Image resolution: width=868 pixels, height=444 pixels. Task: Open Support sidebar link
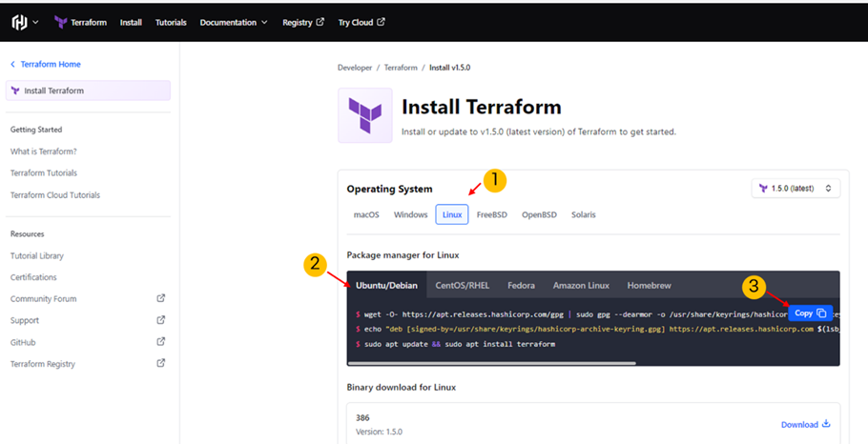pos(25,320)
